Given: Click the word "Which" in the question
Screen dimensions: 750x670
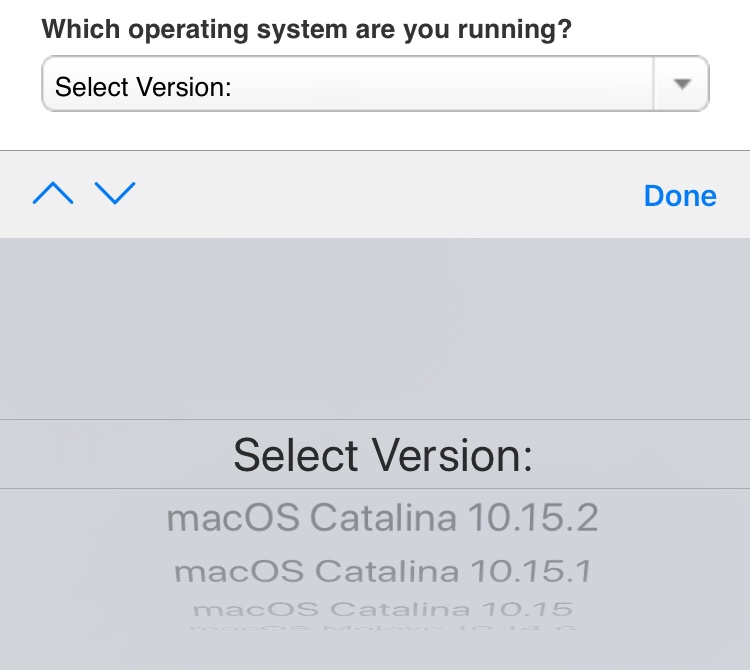Looking at the screenshot, I should tap(76, 28).
